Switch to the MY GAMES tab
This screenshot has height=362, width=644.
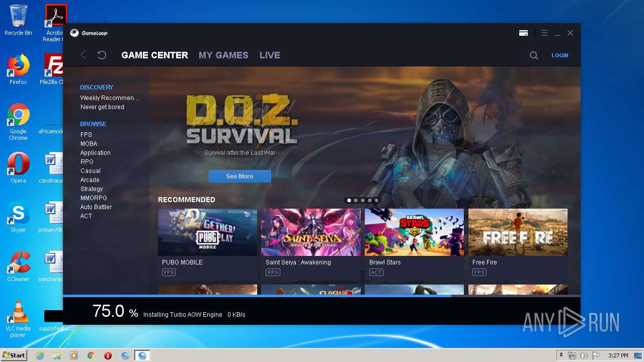tap(223, 55)
